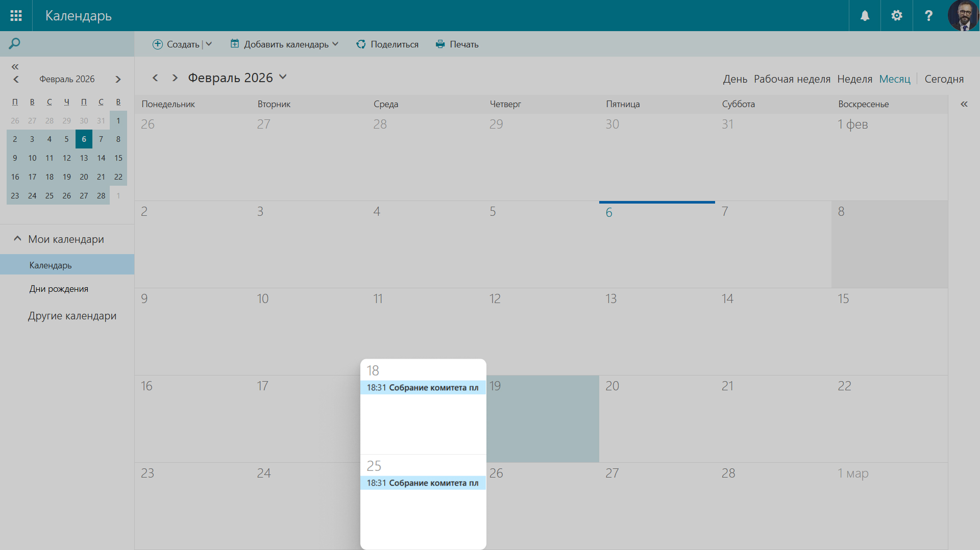The height and width of the screenshot is (550, 980).
Task: Click the help question mark icon
Action: pos(928,15)
